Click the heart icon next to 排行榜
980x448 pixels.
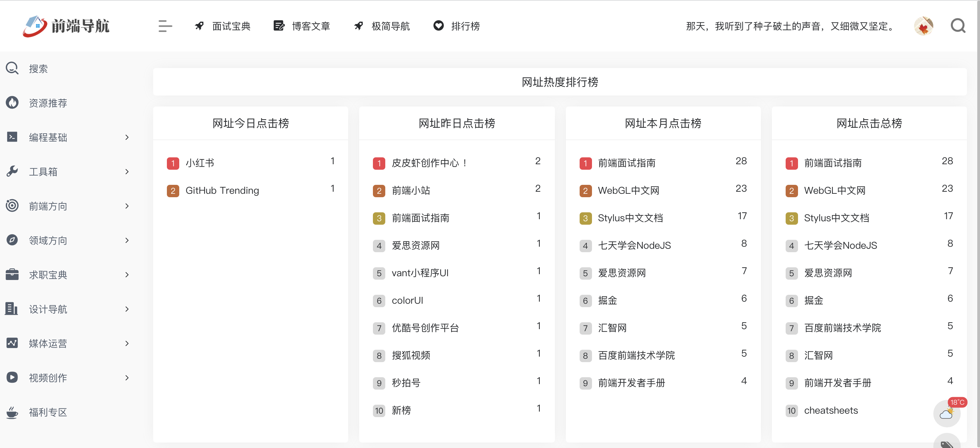(438, 25)
